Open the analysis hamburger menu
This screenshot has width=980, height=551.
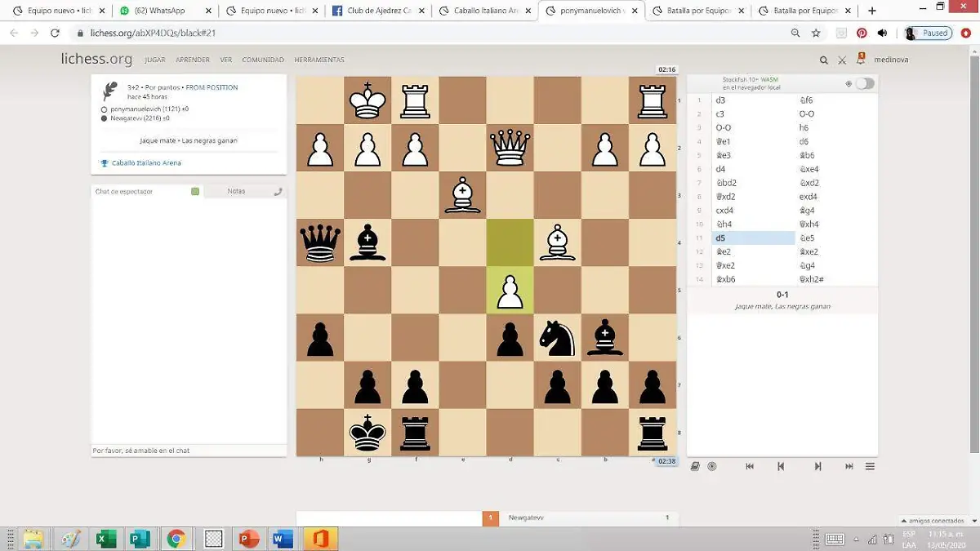870,466
